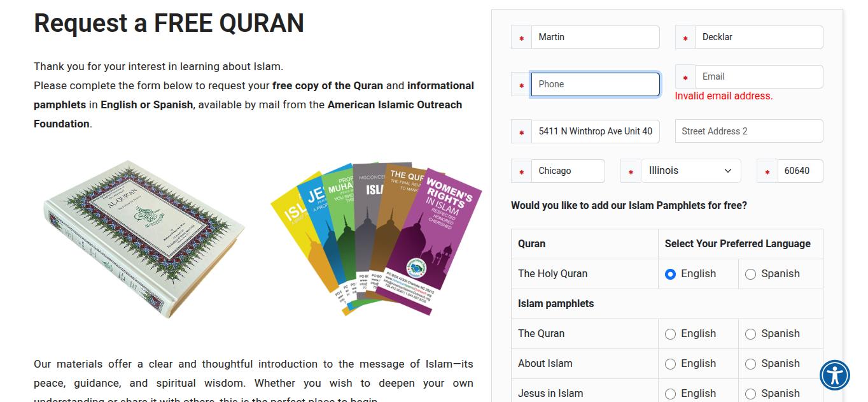This screenshot has height=402, width=868.
Task: Click the Street Address 2 field
Action: click(748, 131)
